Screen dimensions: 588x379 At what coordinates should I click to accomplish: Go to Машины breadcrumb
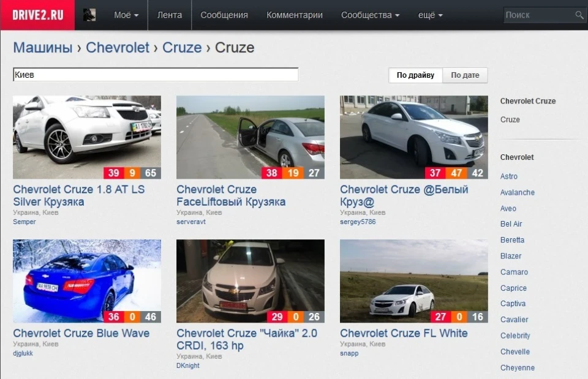43,48
